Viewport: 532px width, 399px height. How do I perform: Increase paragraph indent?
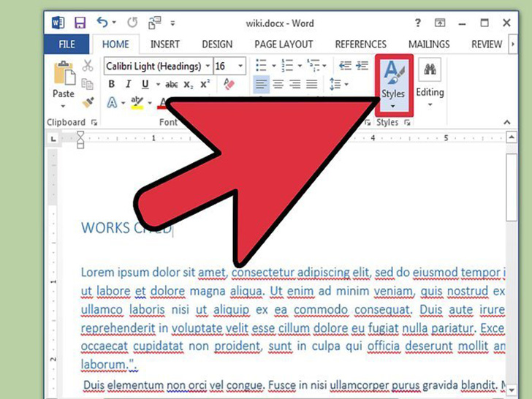coord(362,65)
